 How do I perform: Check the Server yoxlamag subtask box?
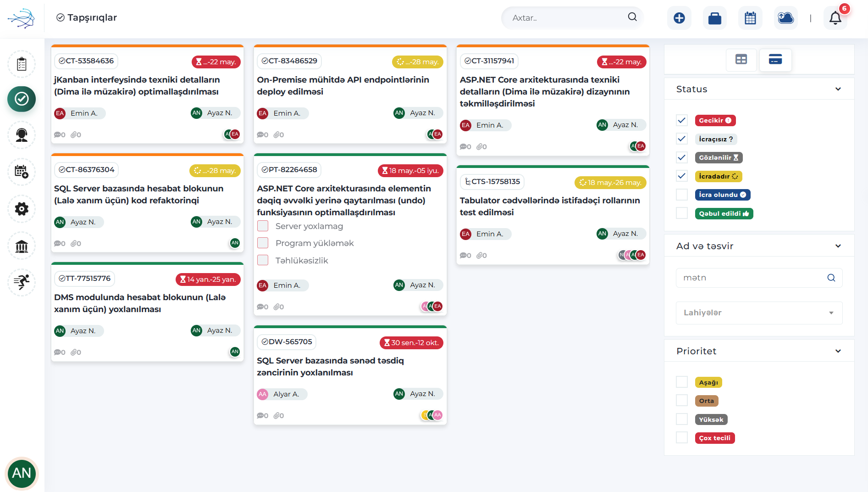[263, 226]
